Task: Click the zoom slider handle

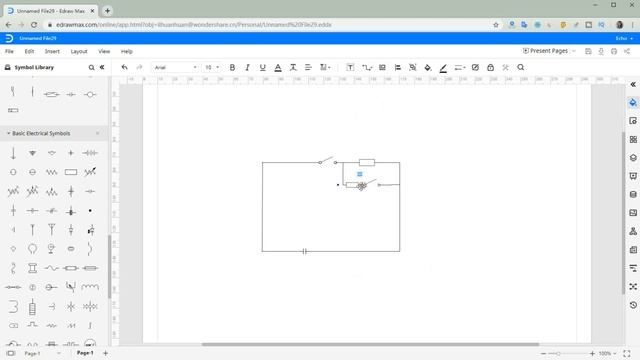Action: click(558, 353)
